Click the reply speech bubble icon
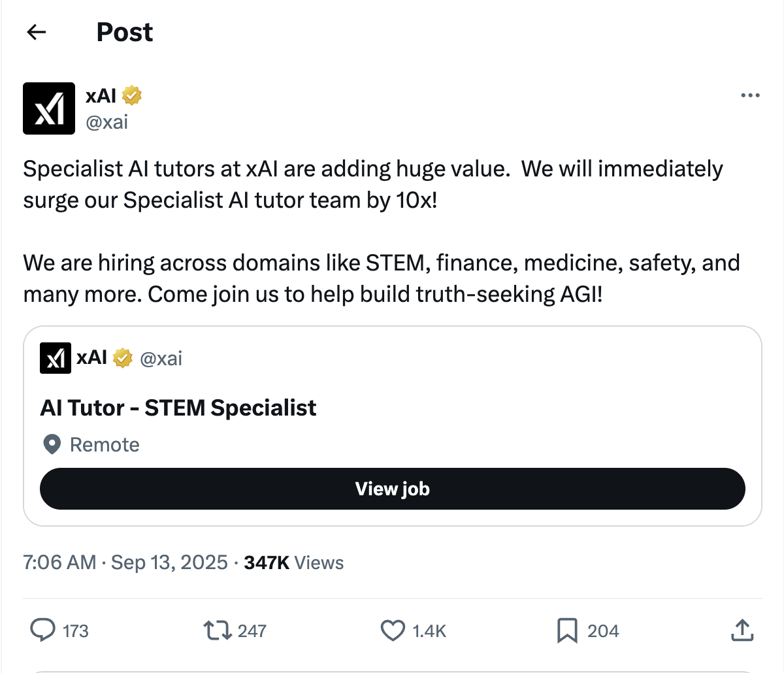 click(43, 631)
